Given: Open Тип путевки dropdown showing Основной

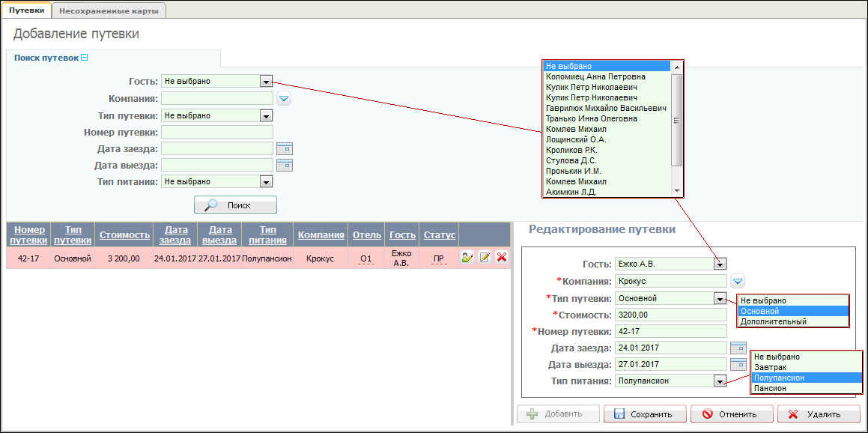Looking at the screenshot, I should click(x=720, y=298).
